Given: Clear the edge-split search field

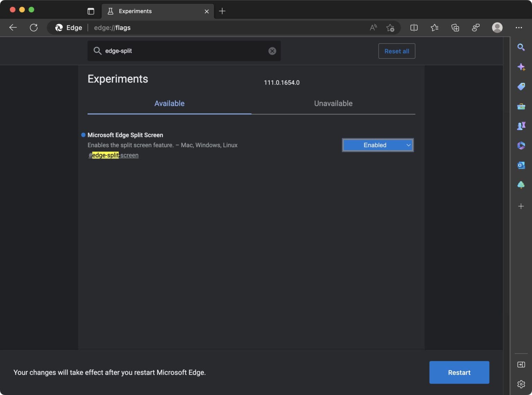Looking at the screenshot, I should (272, 51).
